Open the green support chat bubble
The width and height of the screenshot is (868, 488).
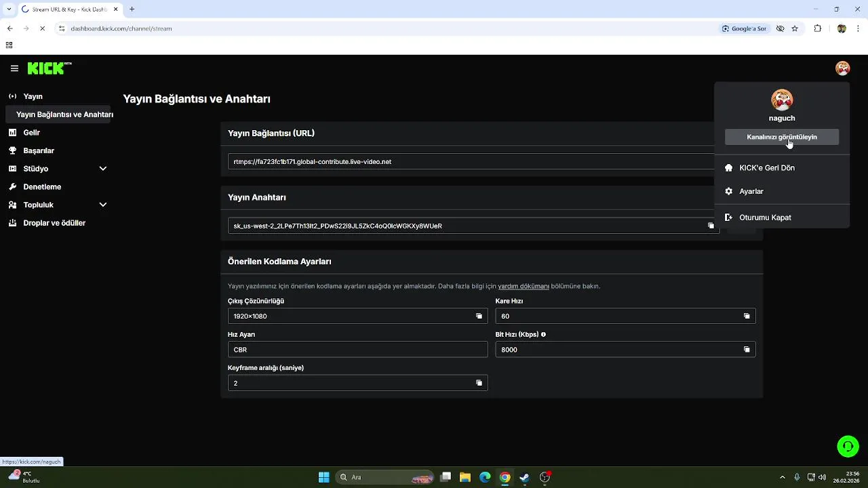point(848,446)
